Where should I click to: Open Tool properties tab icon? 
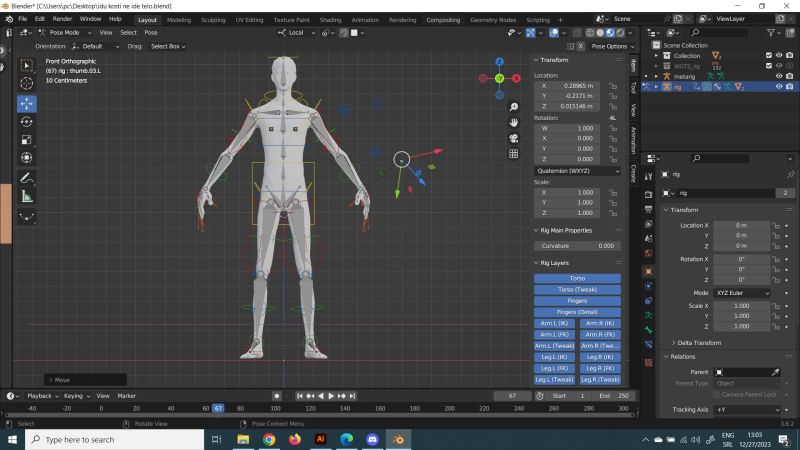coord(648,177)
